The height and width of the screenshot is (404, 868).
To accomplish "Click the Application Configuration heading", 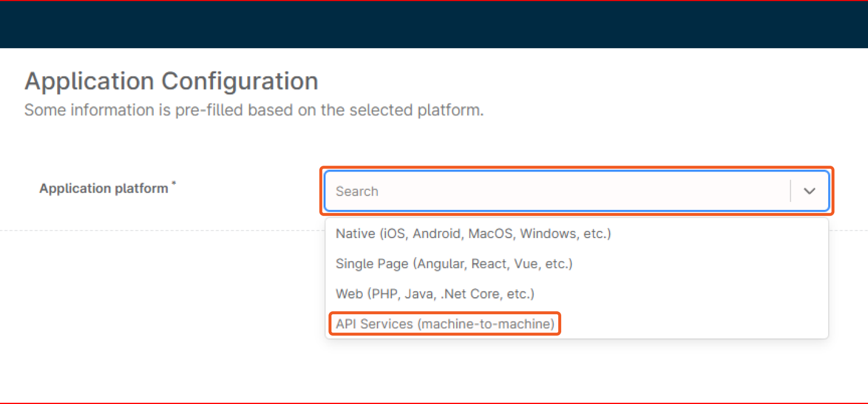I will (171, 81).
